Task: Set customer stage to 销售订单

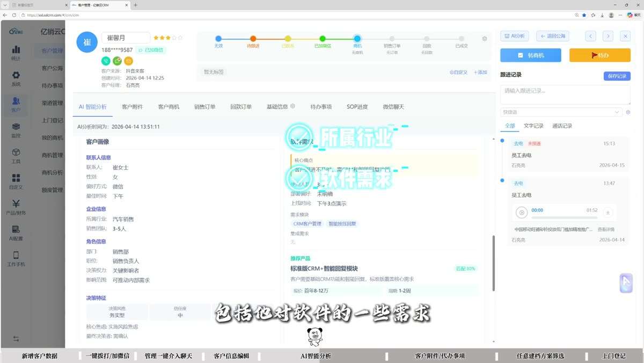Action: click(392, 39)
